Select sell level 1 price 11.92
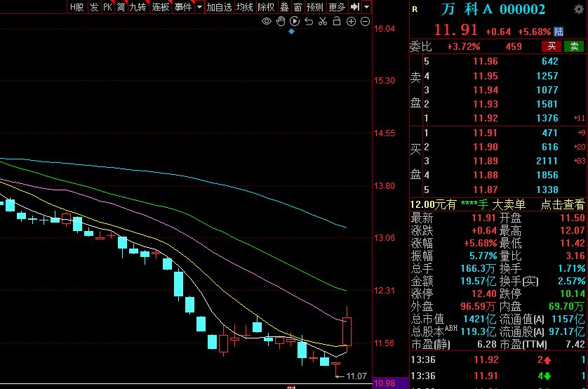This screenshot has height=389, width=588. click(486, 118)
